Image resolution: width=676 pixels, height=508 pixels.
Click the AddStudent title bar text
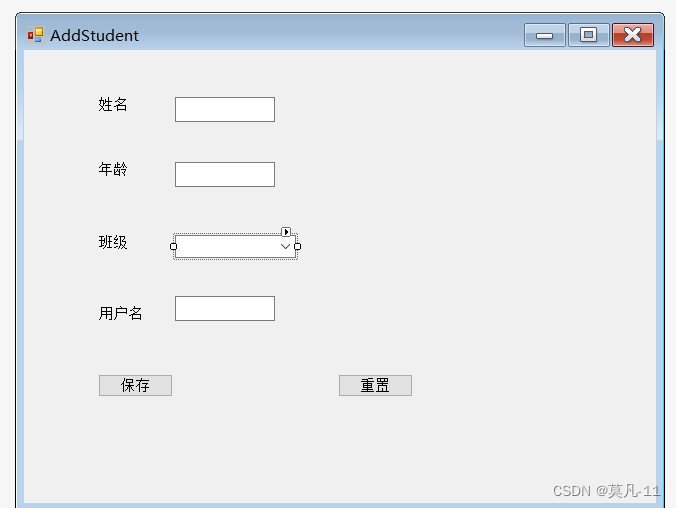click(x=94, y=35)
